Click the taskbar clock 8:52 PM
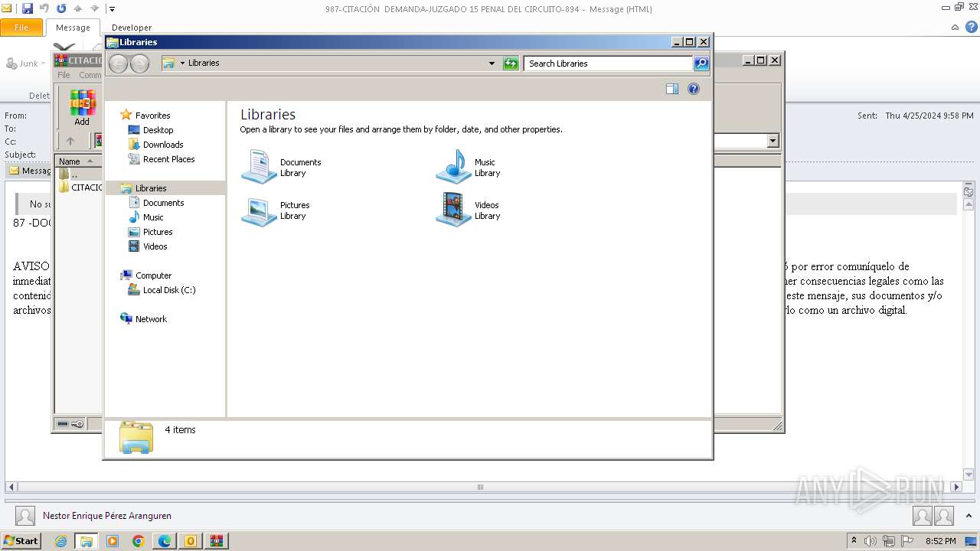The height and width of the screenshot is (551, 980). click(940, 541)
